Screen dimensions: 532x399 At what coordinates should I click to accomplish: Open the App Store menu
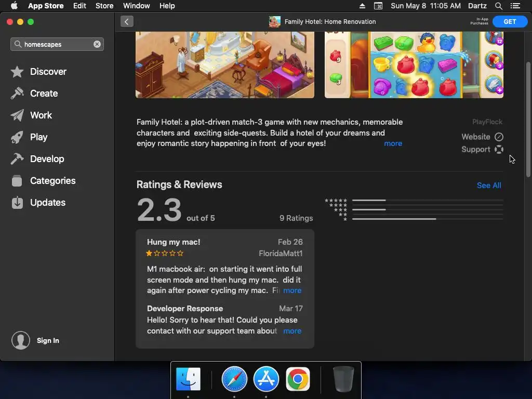click(x=46, y=6)
